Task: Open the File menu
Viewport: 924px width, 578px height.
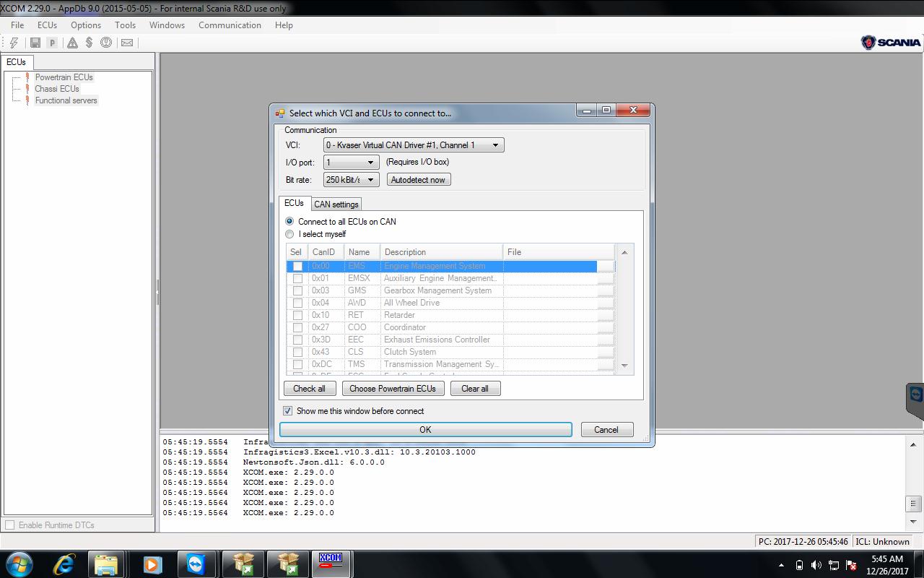Action: (17, 25)
